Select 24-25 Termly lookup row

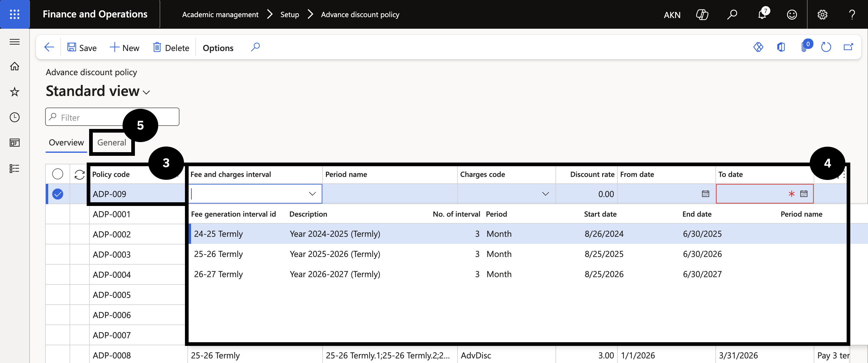517,234
